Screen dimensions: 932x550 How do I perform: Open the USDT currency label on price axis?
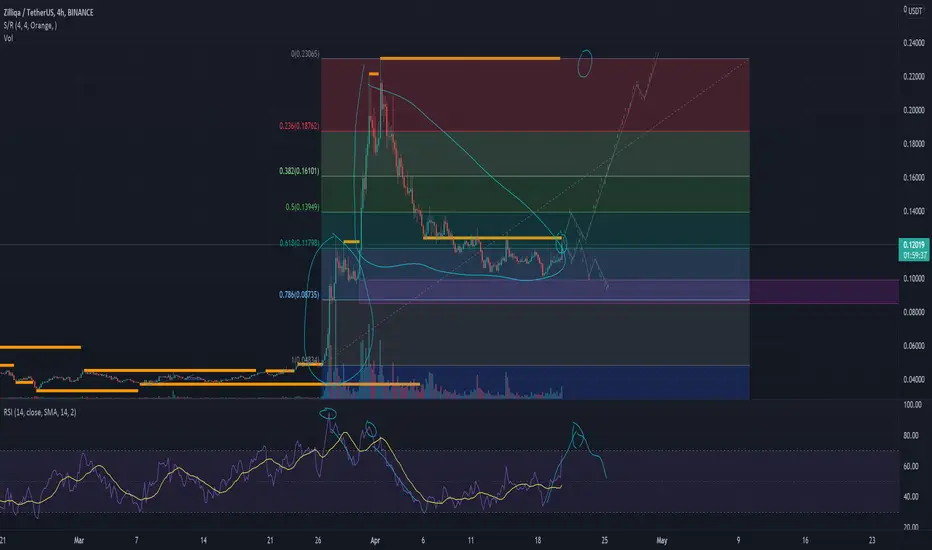click(x=915, y=10)
